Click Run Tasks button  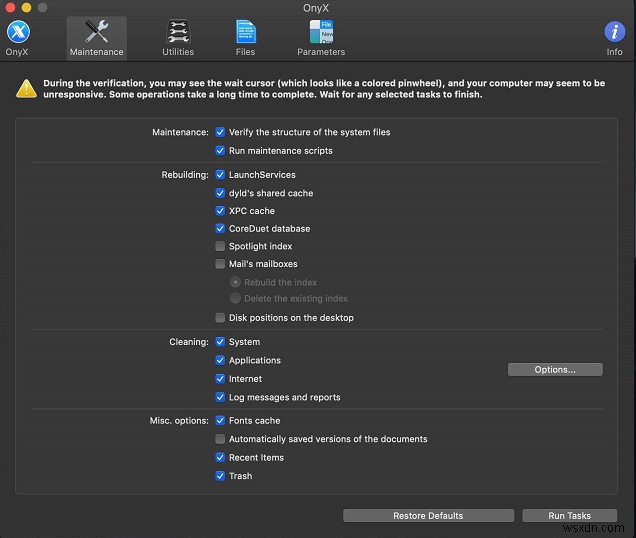[x=569, y=516]
